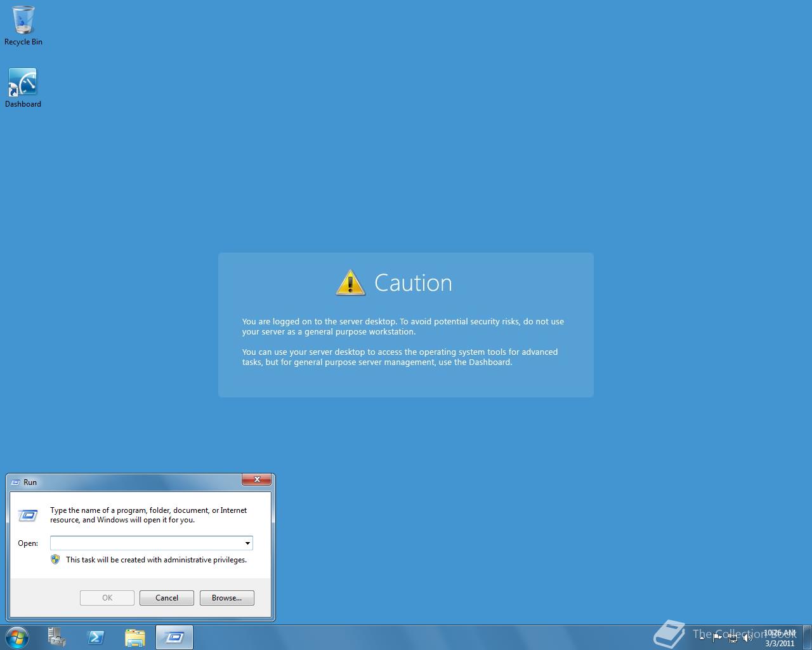Open the volume speaker icon
812x650 pixels.
[x=747, y=638]
